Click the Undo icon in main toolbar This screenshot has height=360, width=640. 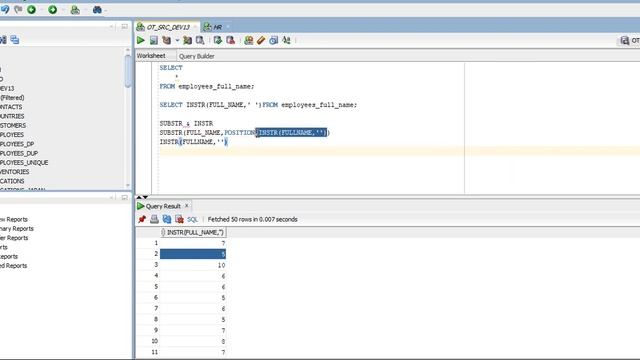5,9
